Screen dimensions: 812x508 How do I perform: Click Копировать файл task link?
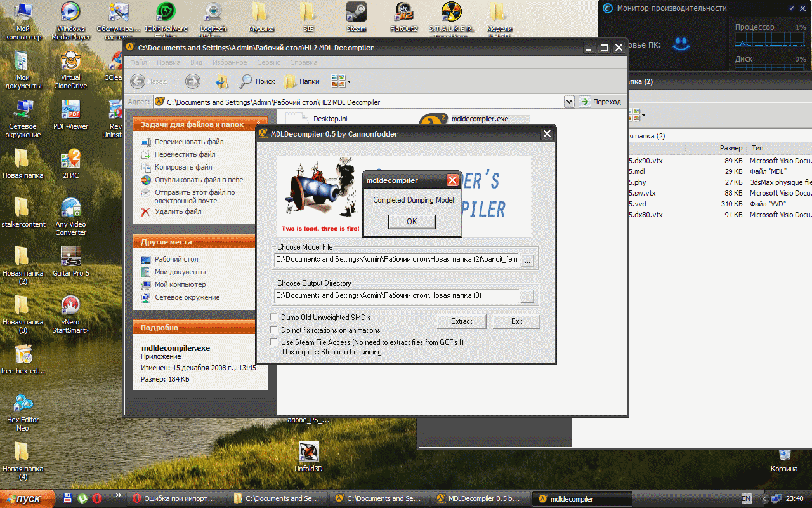click(x=183, y=167)
